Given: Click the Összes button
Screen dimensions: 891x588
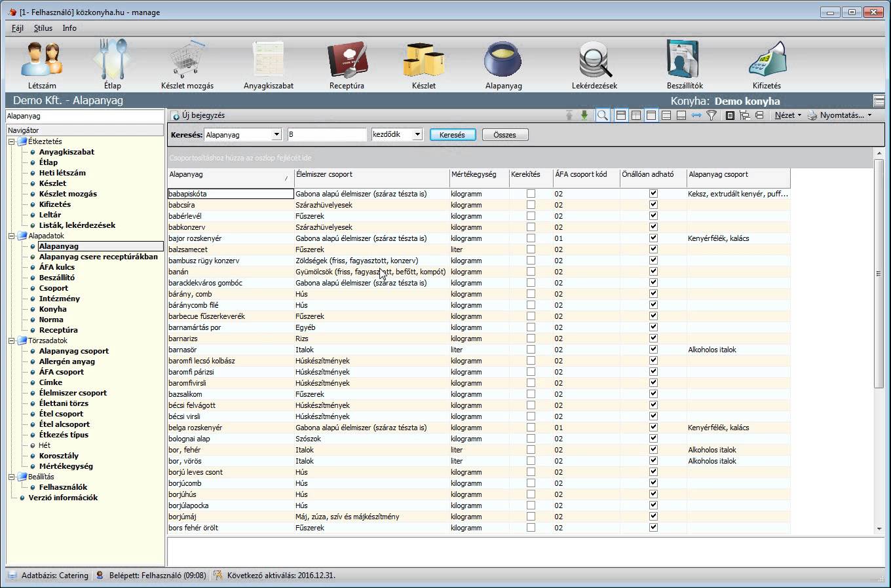Looking at the screenshot, I should coord(504,135).
